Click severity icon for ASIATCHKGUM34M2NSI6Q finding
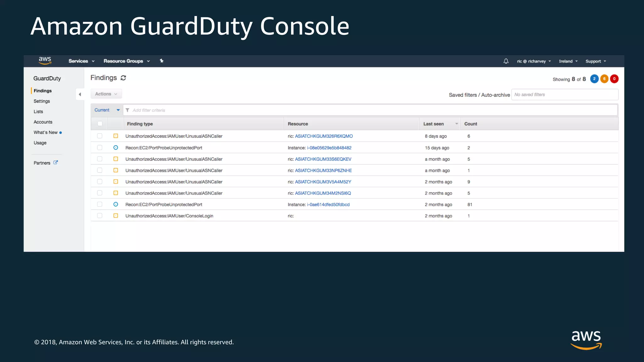Image resolution: width=644 pixels, height=362 pixels. coord(116,193)
